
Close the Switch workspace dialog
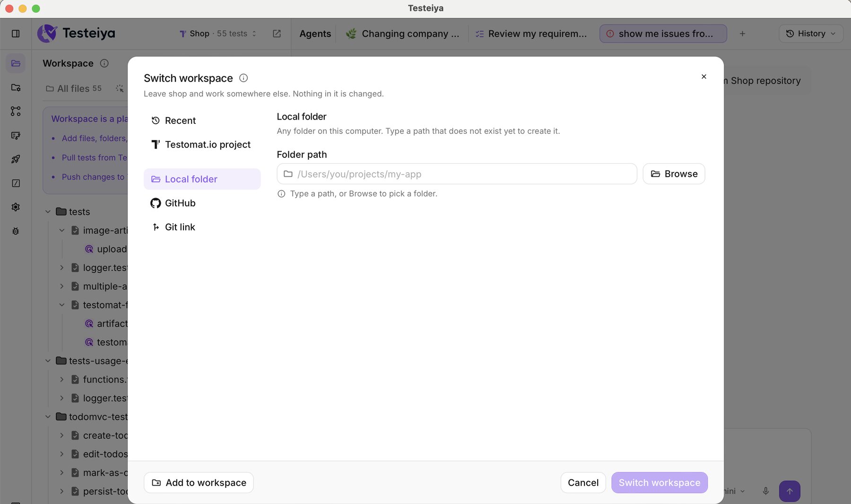[704, 77]
